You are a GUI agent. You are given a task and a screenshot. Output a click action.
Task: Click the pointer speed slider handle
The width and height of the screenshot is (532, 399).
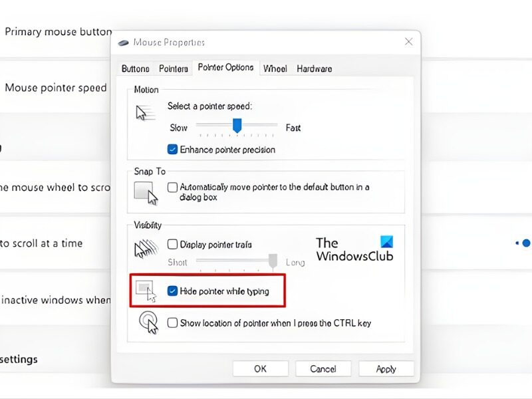236,125
